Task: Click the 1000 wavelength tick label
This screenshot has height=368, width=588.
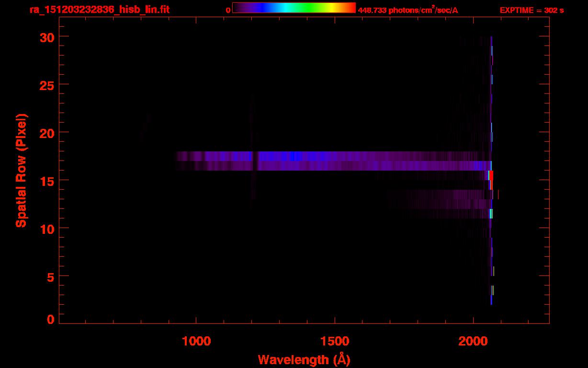Action: point(197,341)
